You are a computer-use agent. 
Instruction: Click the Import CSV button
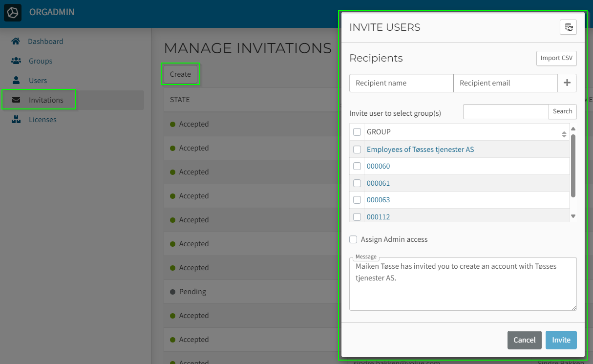(556, 58)
